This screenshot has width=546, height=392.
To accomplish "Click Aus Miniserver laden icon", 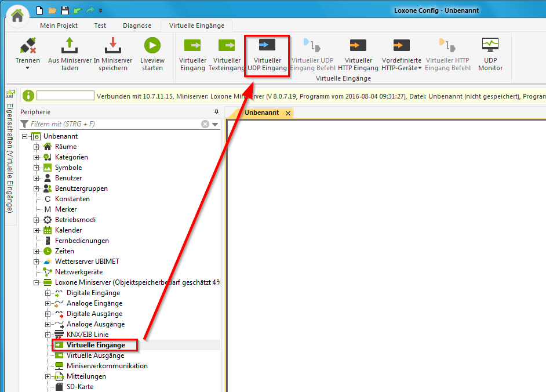I will (70, 46).
